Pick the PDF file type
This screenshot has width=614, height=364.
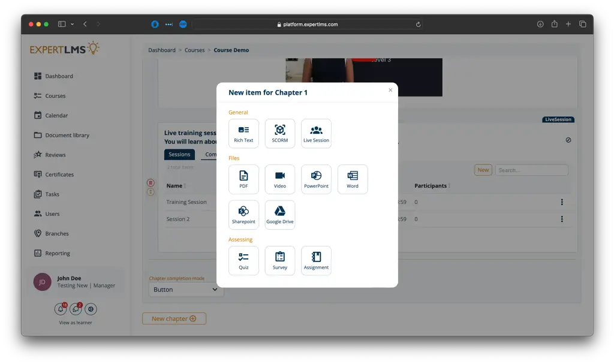(243, 179)
